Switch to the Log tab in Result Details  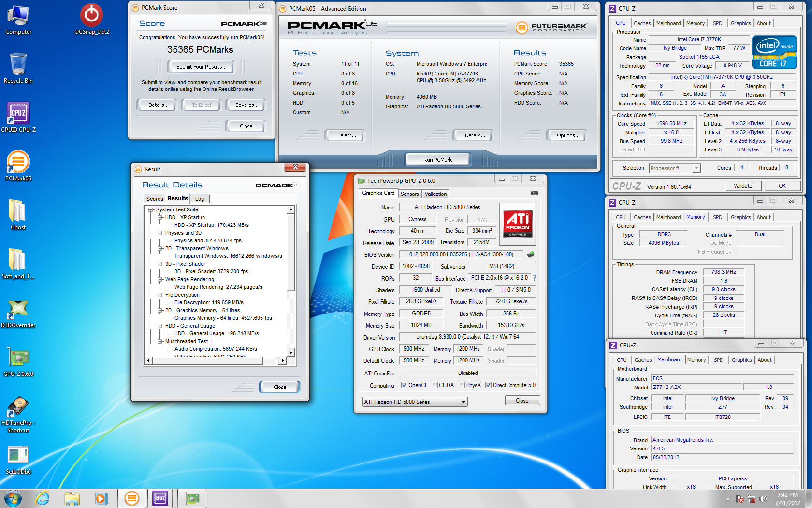[x=200, y=199]
